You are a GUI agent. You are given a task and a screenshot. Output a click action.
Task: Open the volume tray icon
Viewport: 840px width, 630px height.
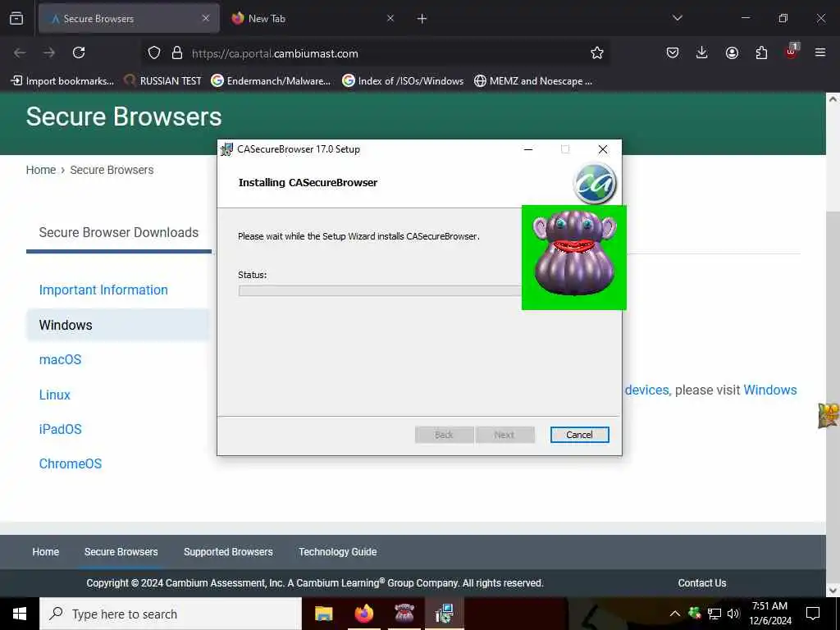733,614
